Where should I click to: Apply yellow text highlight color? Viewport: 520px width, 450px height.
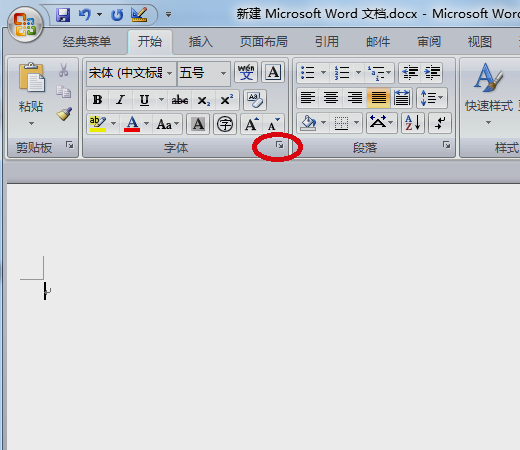click(98, 124)
